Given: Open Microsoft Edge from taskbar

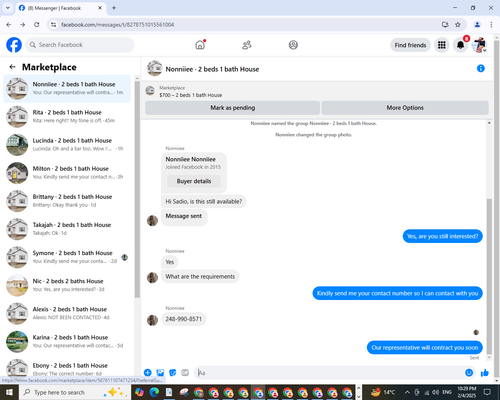Looking at the screenshot, I should [x=154, y=392].
